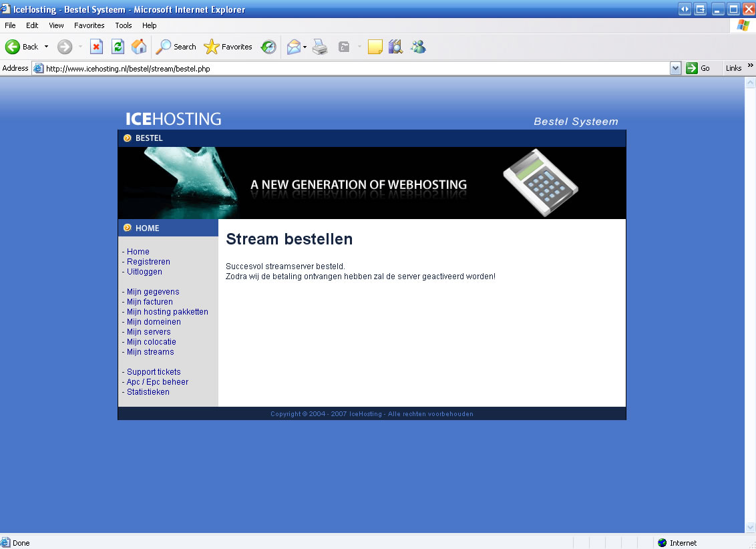Viewport: 756px width, 549px height.
Task: Open the Search pane in toolbar
Action: (x=176, y=47)
